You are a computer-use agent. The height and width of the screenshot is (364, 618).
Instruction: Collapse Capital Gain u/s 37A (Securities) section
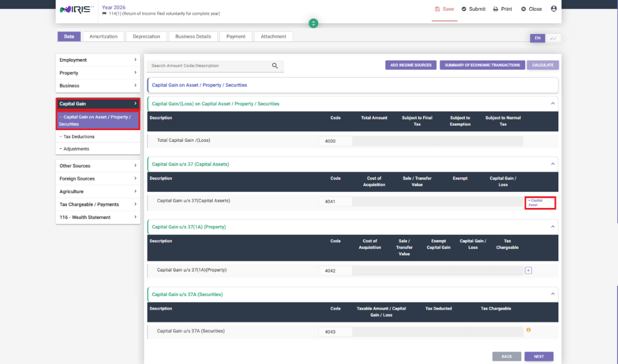click(553, 294)
